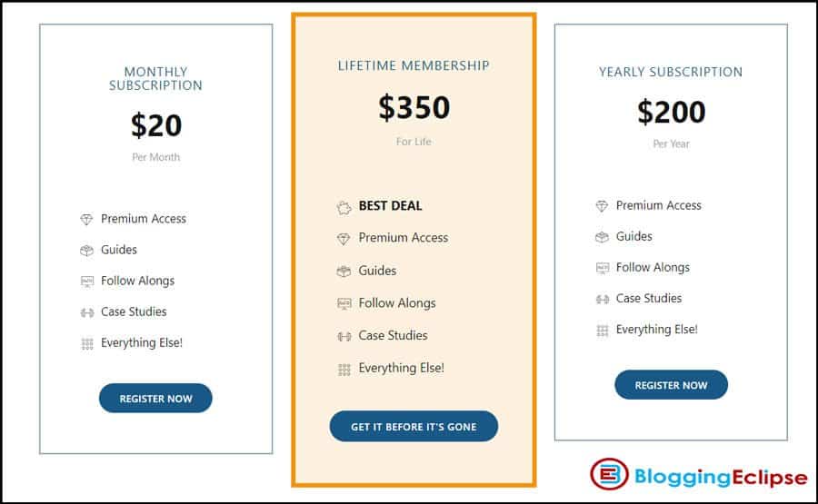Click the Follow Alongs screen icon in Yearly plan
The image size is (818, 504).
602,268
